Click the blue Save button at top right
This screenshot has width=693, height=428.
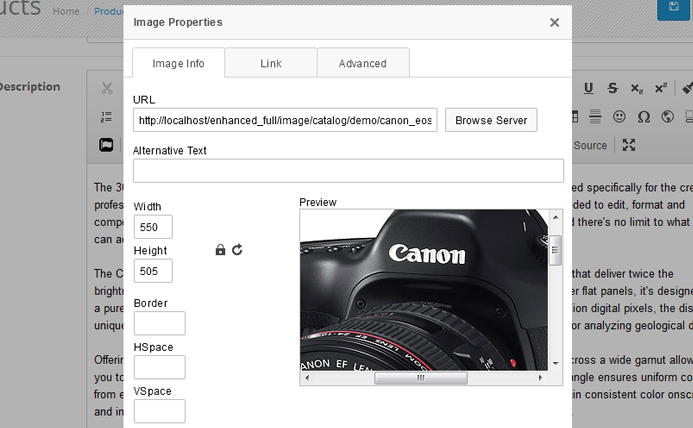point(673,9)
